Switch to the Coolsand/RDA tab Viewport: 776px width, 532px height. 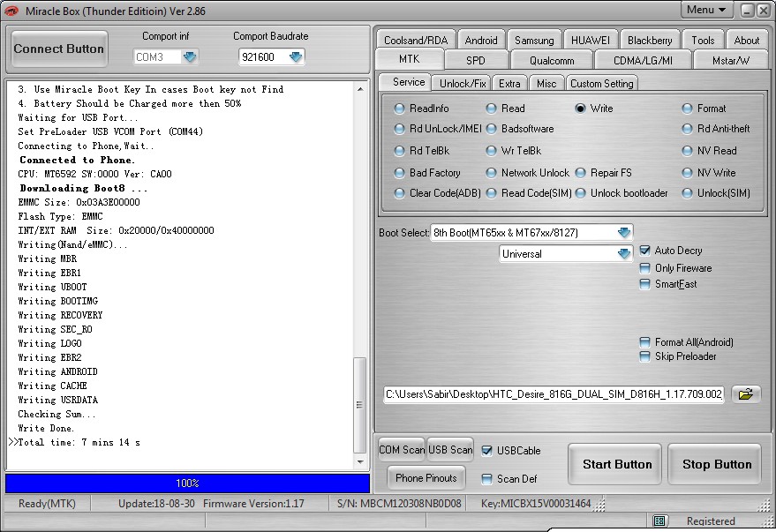pos(416,40)
